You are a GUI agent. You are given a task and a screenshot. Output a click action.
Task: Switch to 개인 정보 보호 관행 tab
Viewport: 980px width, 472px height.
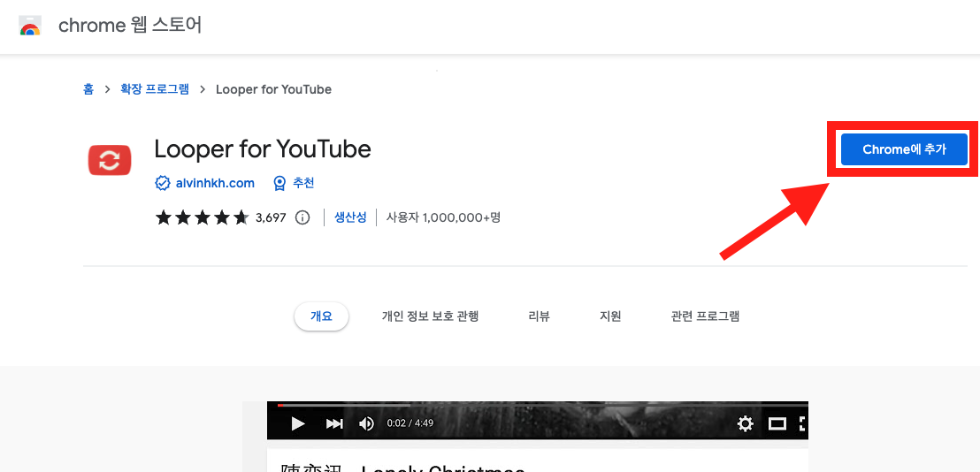click(430, 316)
